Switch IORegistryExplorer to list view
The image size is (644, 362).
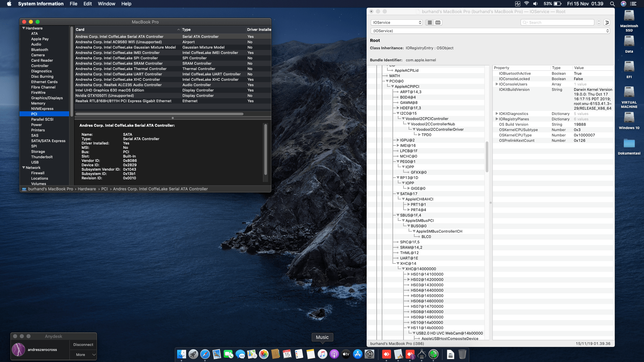[429, 22]
